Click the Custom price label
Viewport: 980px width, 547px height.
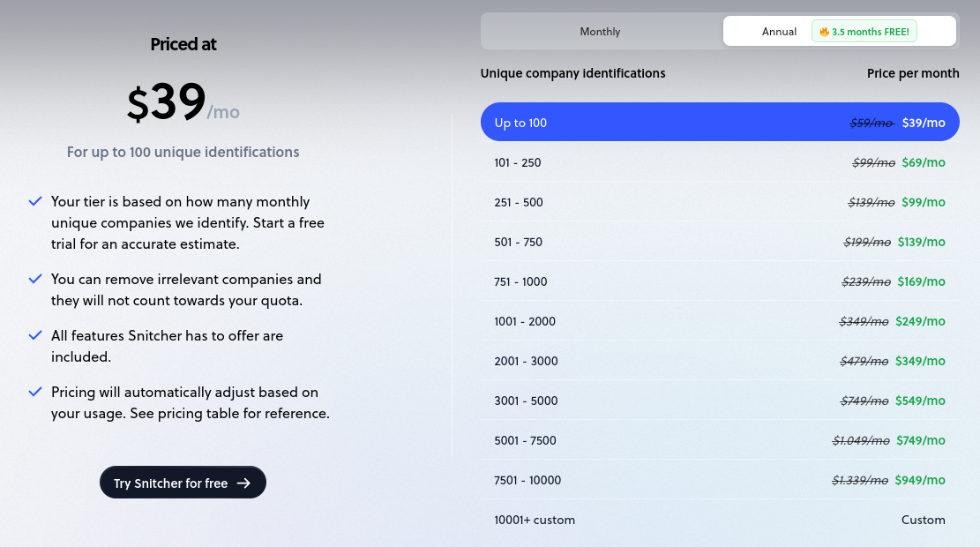pyautogui.click(x=924, y=520)
